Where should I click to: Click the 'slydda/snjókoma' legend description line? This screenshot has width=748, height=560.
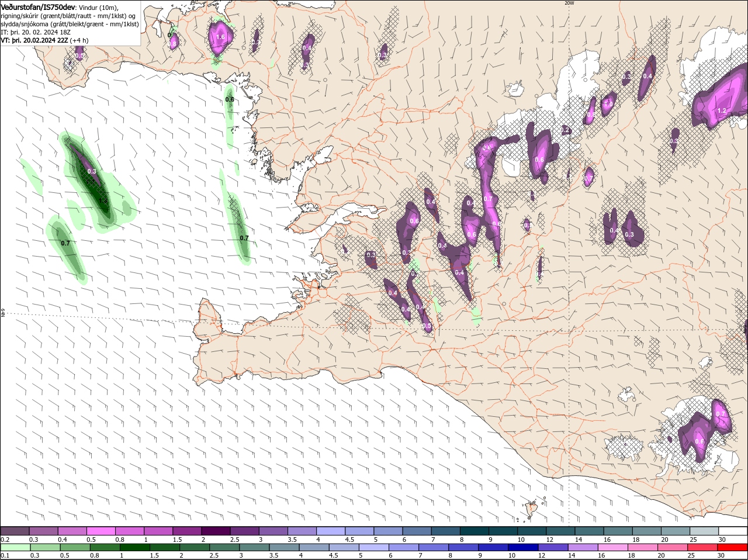click(x=70, y=24)
